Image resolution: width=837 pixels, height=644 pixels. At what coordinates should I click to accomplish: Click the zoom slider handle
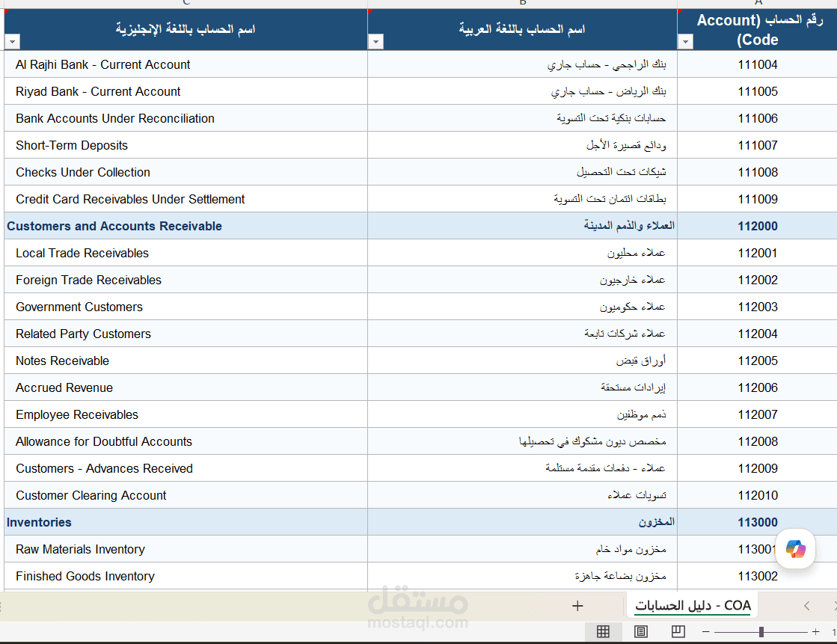(761, 632)
